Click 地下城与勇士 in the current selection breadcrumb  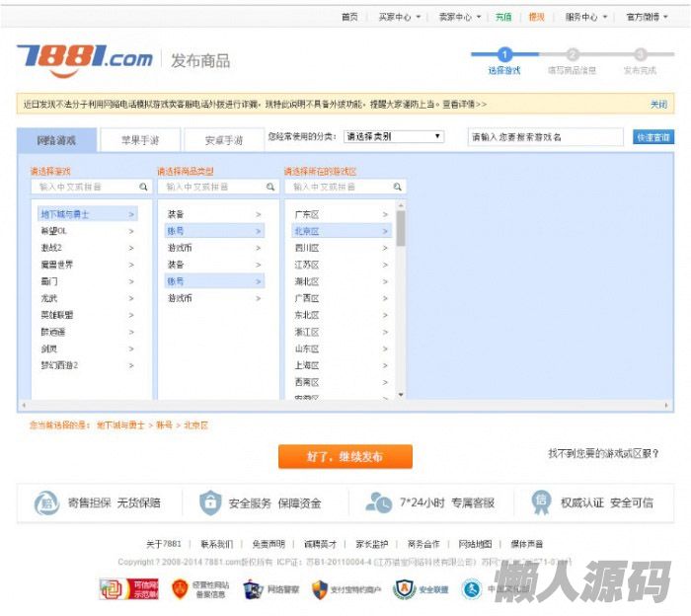pyautogui.click(x=120, y=425)
